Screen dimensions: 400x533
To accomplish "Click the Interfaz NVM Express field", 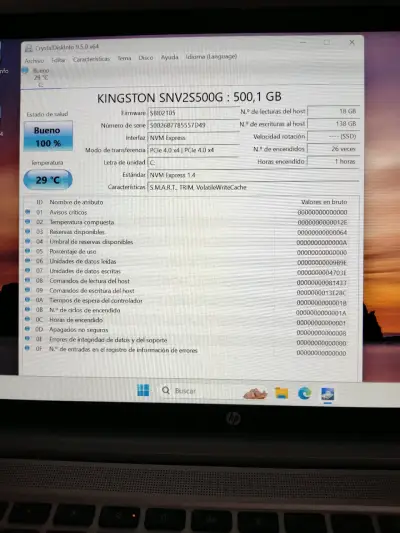I will point(194,138).
